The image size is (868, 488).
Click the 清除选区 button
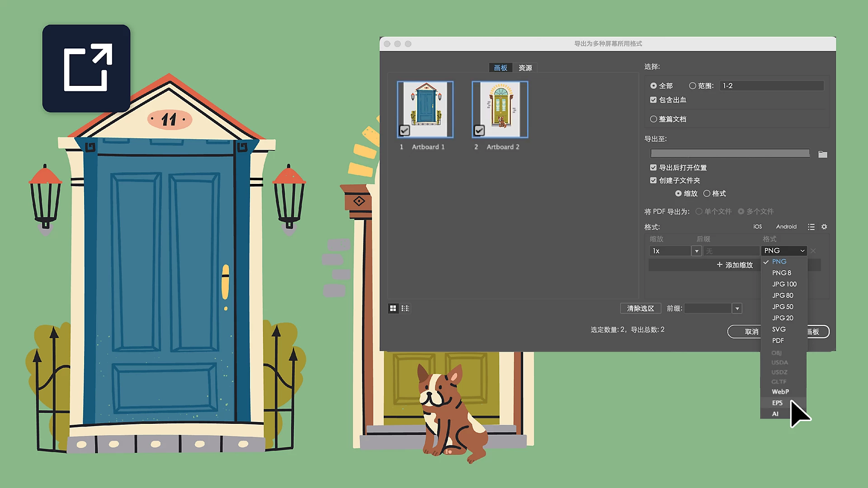[x=640, y=309]
